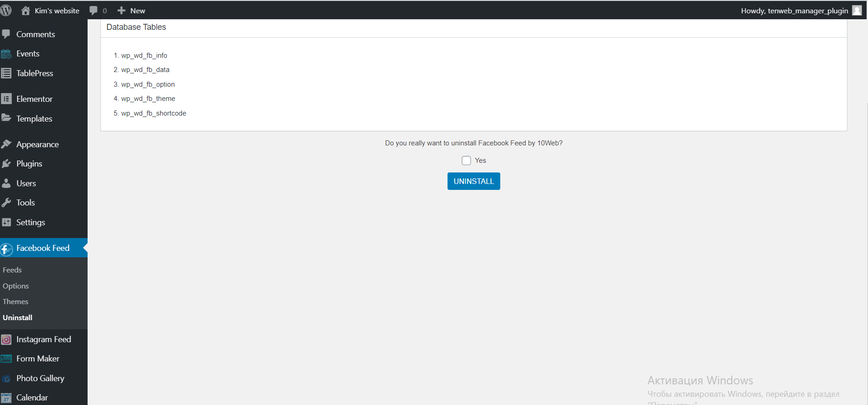Click the Appearance brush icon
868x405 pixels.
6,144
